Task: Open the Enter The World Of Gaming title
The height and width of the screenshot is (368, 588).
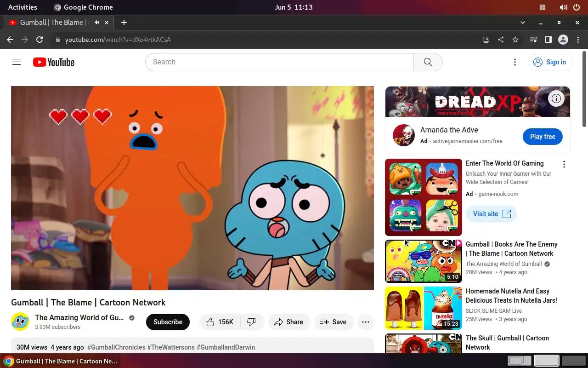Action: pyautogui.click(x=504, y=163)
